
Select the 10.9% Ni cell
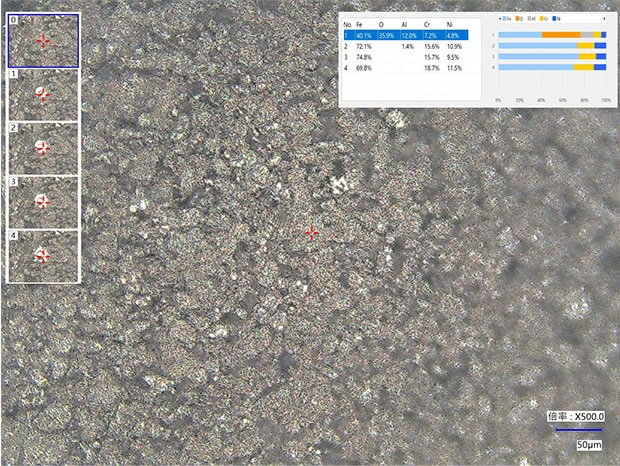pos(454,47)
